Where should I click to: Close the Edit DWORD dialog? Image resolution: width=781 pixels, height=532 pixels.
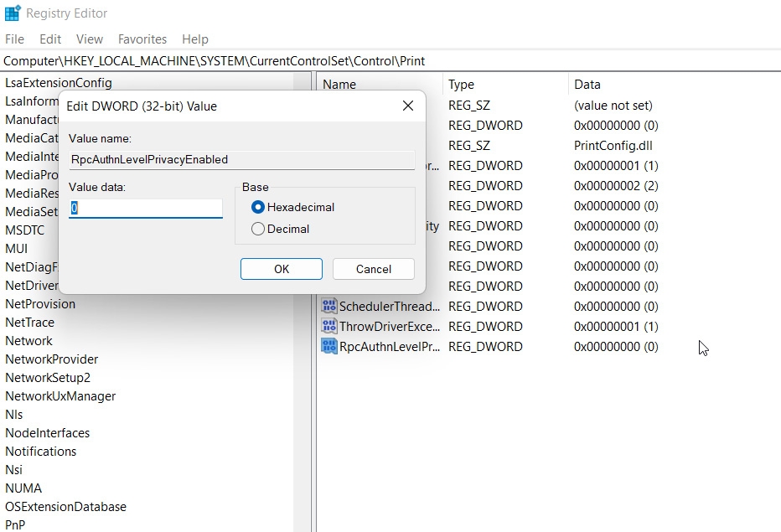408,106
